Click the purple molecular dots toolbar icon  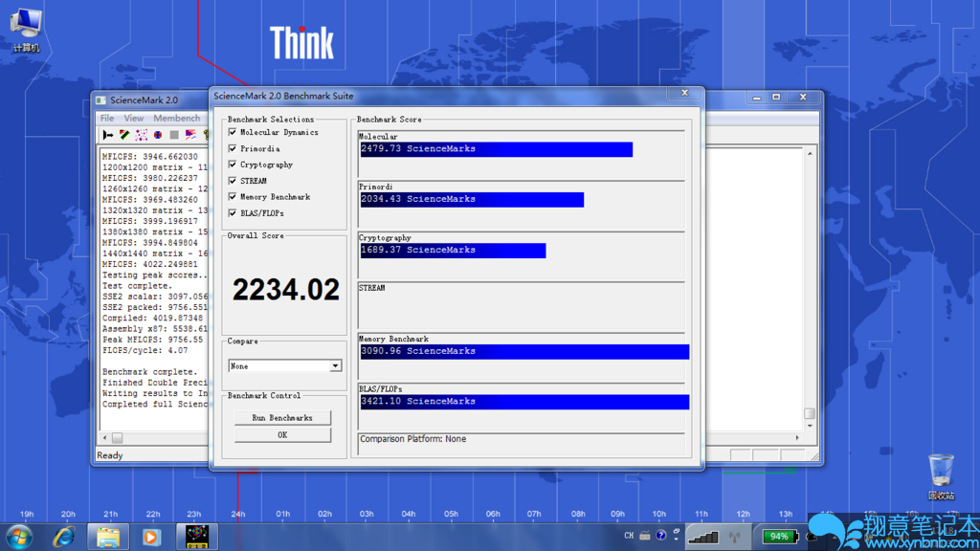point(142,135)
